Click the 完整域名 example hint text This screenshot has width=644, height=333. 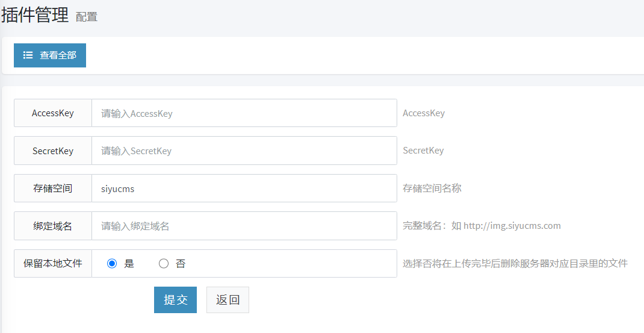tap(481, 226)
